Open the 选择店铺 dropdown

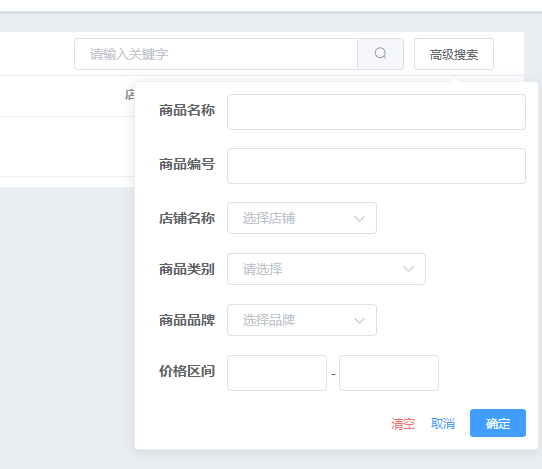[x=302, y=218]
